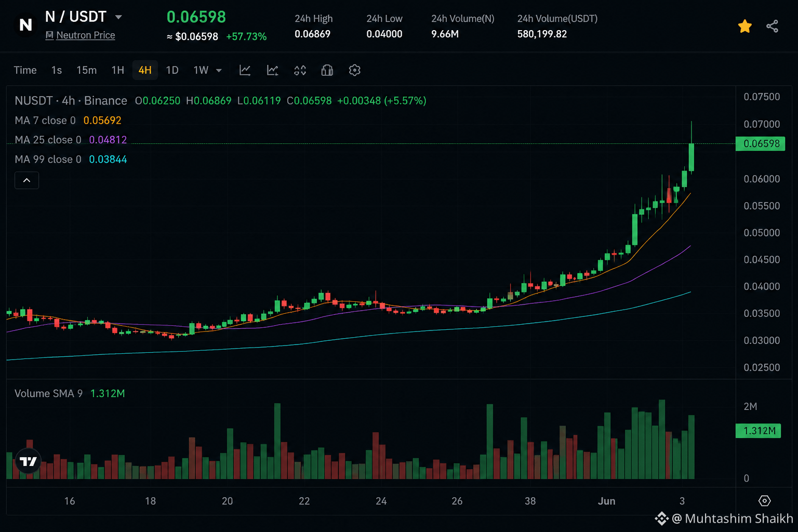Share the chart with the share icon

click(x=772, y=26)
